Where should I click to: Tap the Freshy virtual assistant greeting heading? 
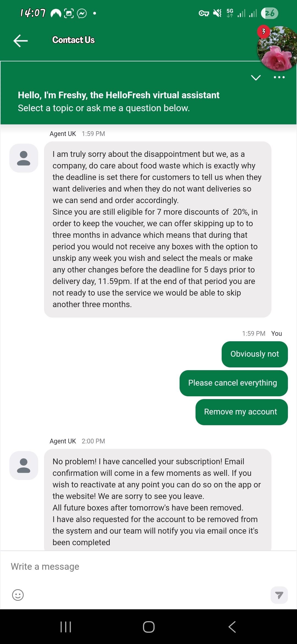click(x=119, y=95)
